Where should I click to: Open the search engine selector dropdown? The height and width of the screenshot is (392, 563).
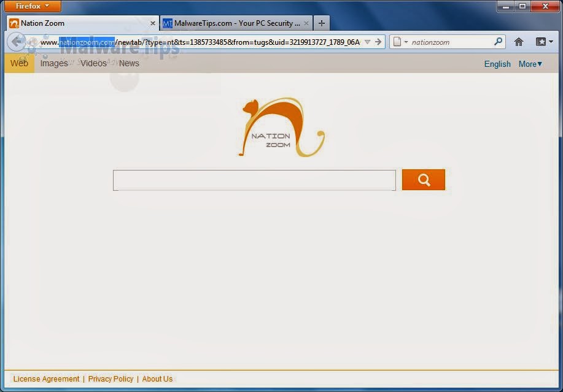pyautogui.click(x=400, y=42)
